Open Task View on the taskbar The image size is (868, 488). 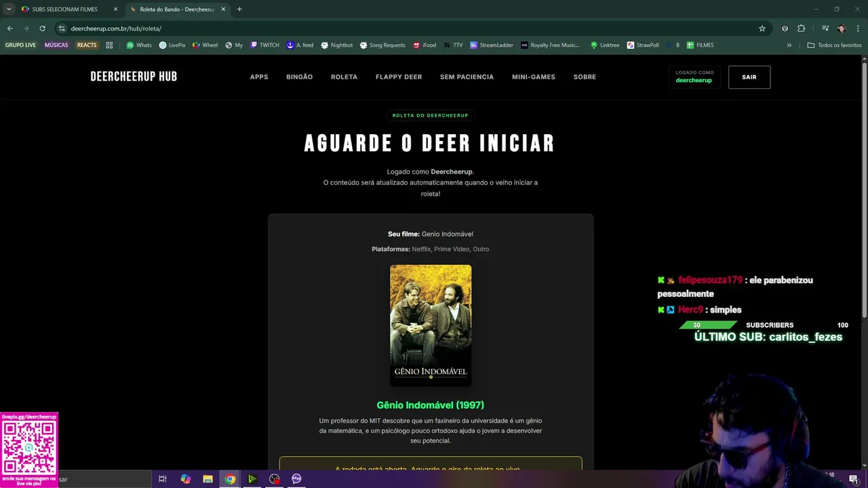pos(163,479)
